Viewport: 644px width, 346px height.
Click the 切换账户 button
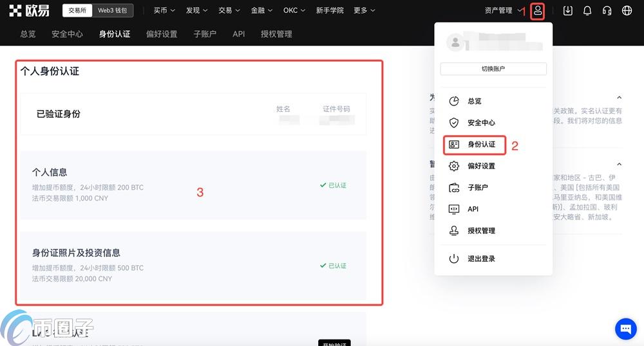coord(493,69)
